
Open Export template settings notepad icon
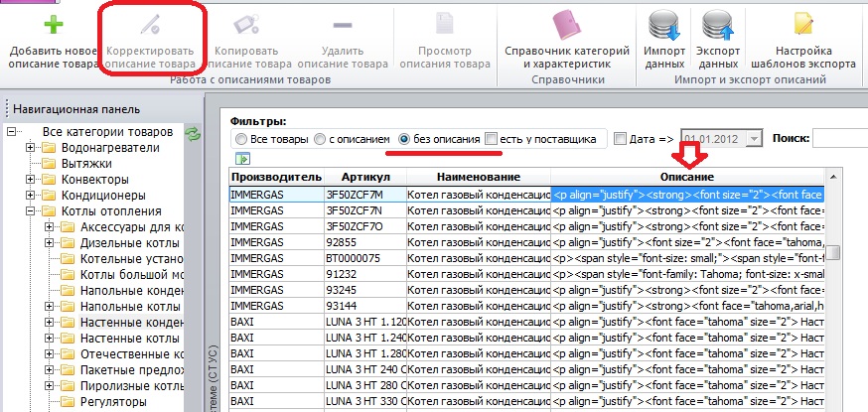(803, 24)
